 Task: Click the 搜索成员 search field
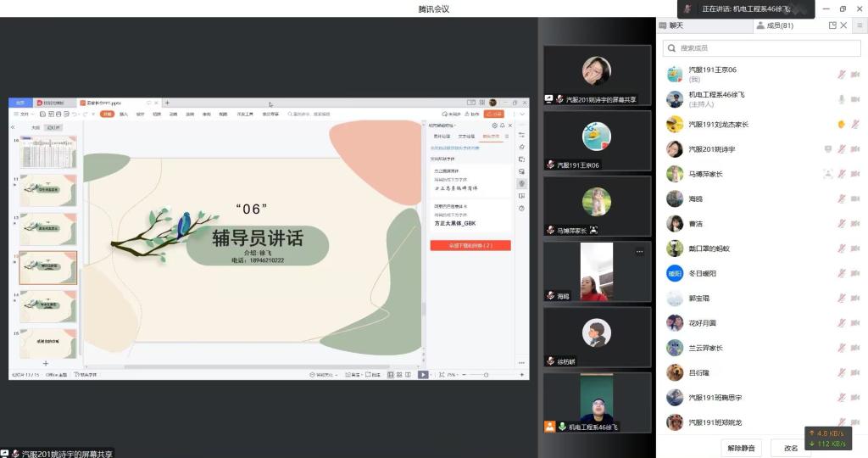click(x=763, y=48)
